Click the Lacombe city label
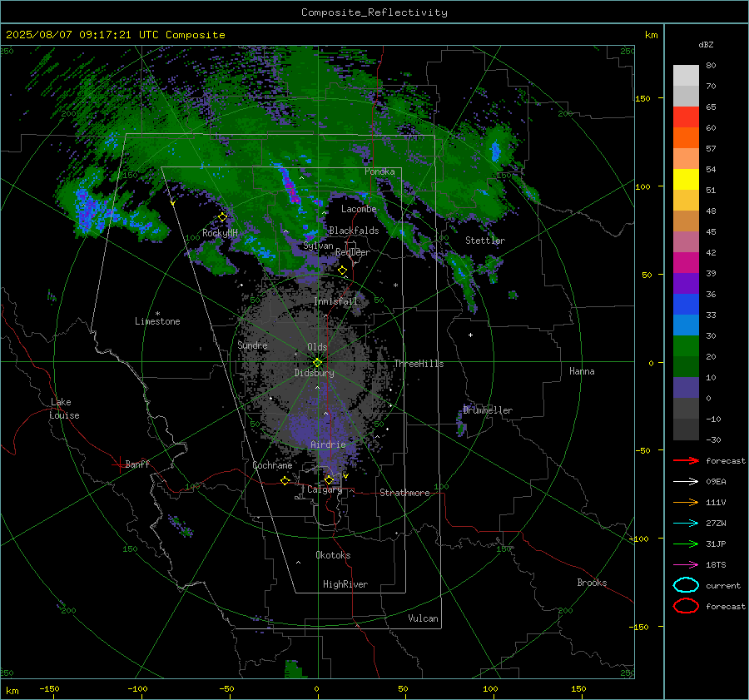The height and width of the screenshot is (700, 749). pos(359,209)
